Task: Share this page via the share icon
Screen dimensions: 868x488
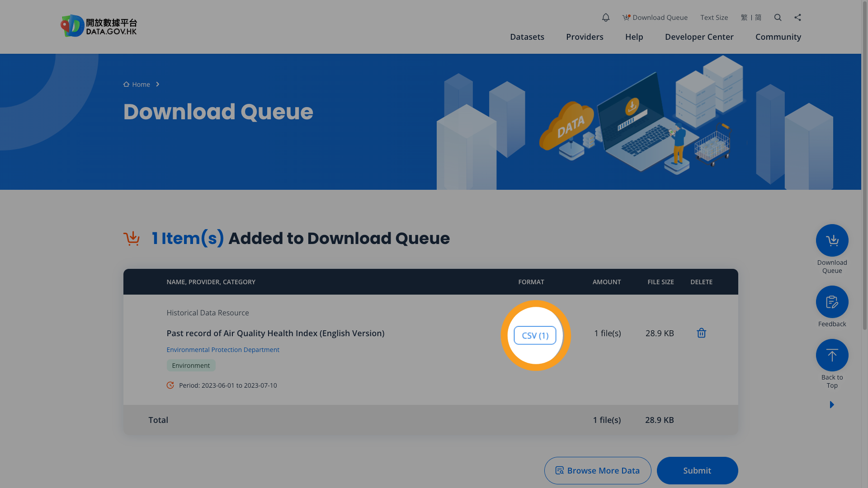Action: (x=797, y=17)
